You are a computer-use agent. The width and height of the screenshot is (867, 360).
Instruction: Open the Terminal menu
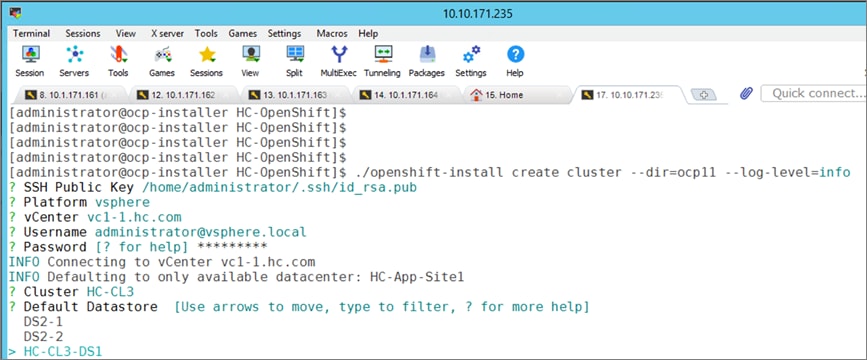[x=31, y=33]
